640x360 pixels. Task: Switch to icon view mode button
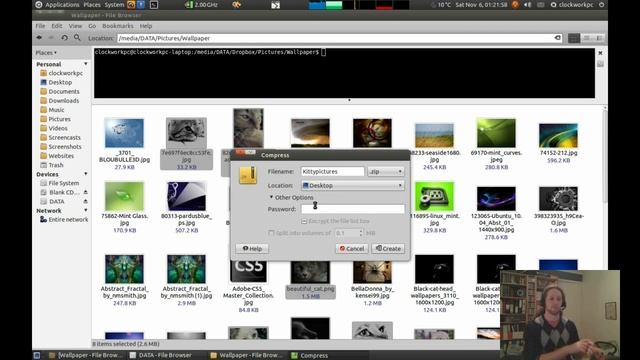pos(574,38)
